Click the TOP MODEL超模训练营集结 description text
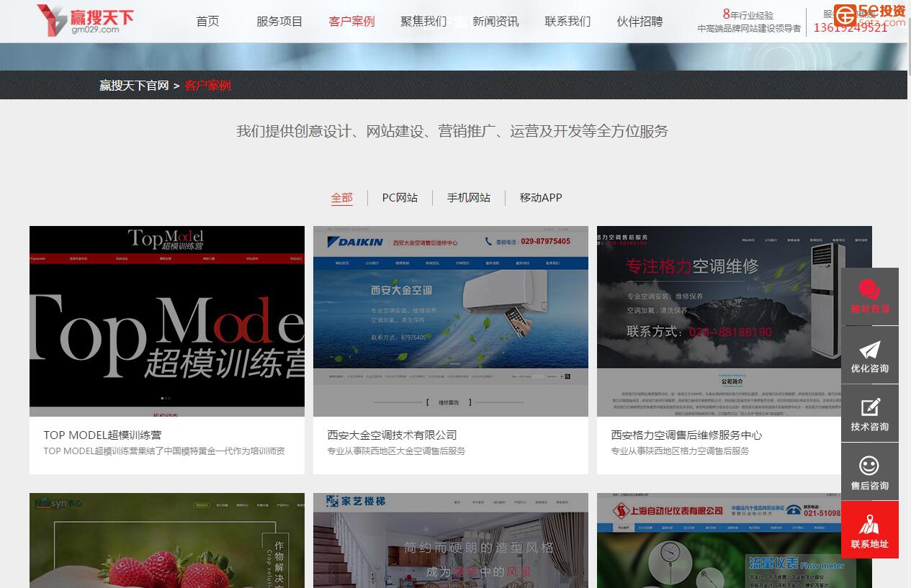911x588 pixels. pos(164,451)
